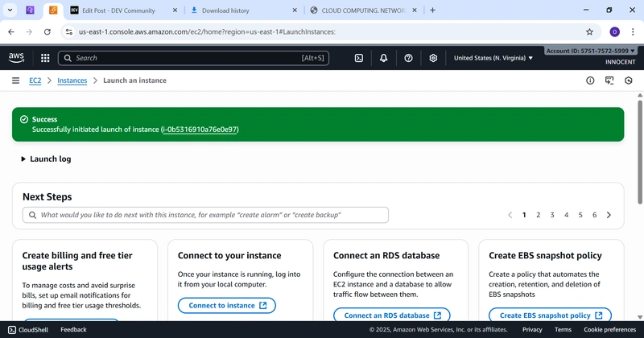Go to Next Steps page 2
Viewport: 644px width, 338px height.
[x=538, y=215]
